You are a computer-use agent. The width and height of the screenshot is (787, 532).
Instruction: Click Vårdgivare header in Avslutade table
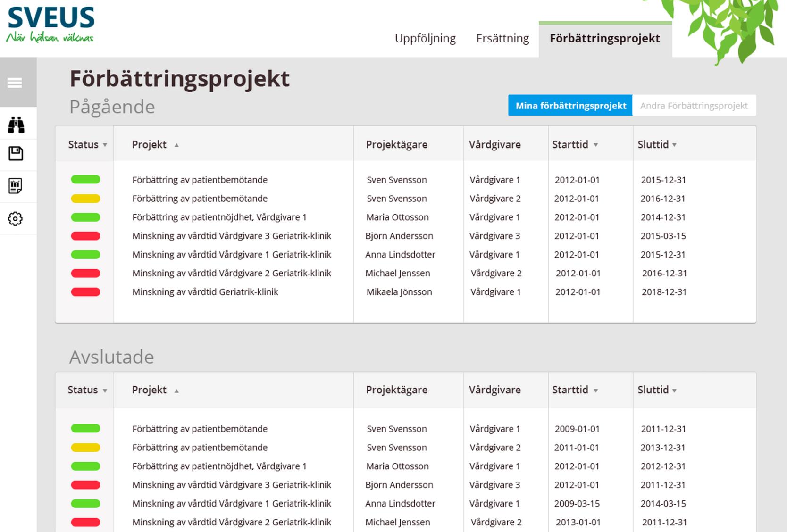495,390
